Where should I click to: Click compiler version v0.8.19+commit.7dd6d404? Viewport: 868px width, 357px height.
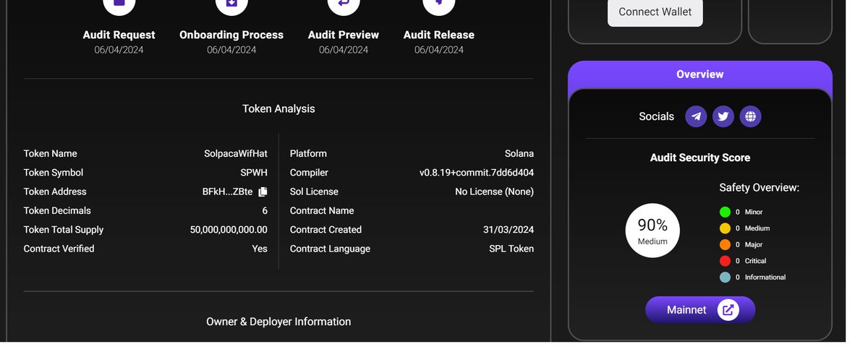(x=477, y=173)
